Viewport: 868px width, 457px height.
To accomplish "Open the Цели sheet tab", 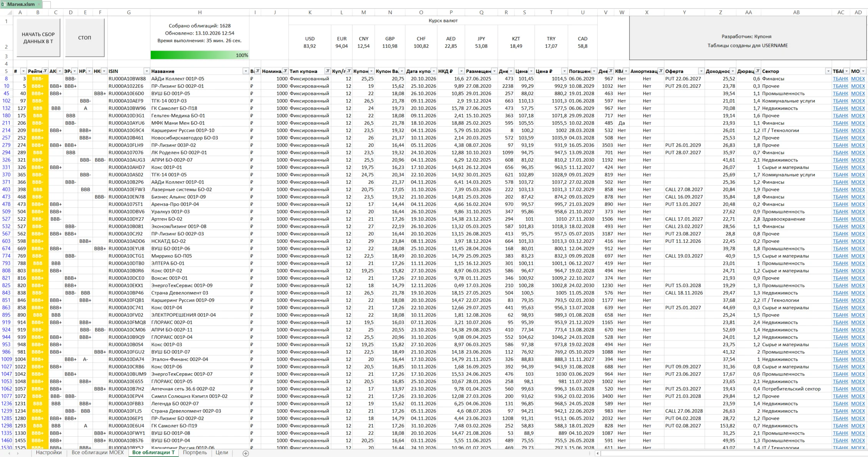I will tap(222, 453).
